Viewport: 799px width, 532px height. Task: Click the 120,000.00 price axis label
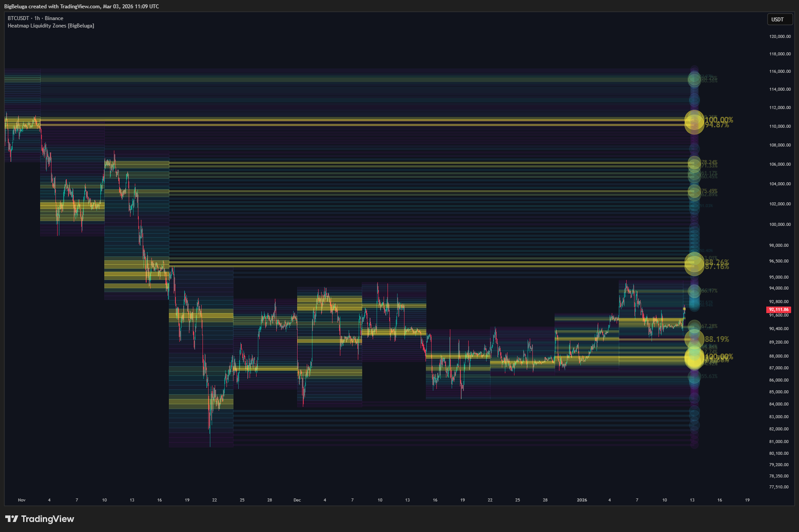click(780, 37)
